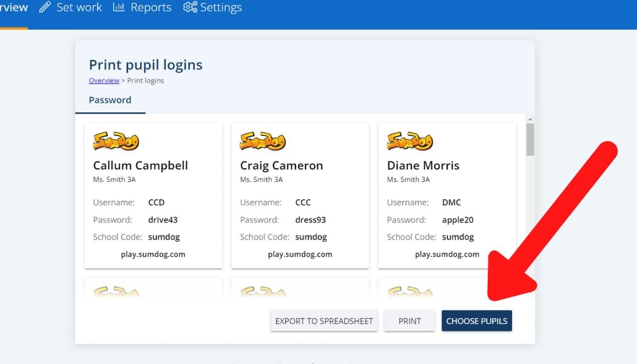Click the Settings gears icon in navigation
Screen dimensions: 637x364
[x=189, y=7]
